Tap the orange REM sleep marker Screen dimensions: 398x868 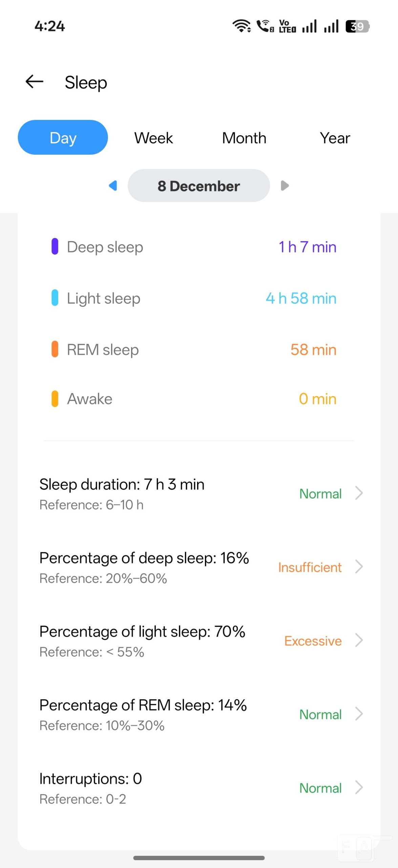coord(55,349)
